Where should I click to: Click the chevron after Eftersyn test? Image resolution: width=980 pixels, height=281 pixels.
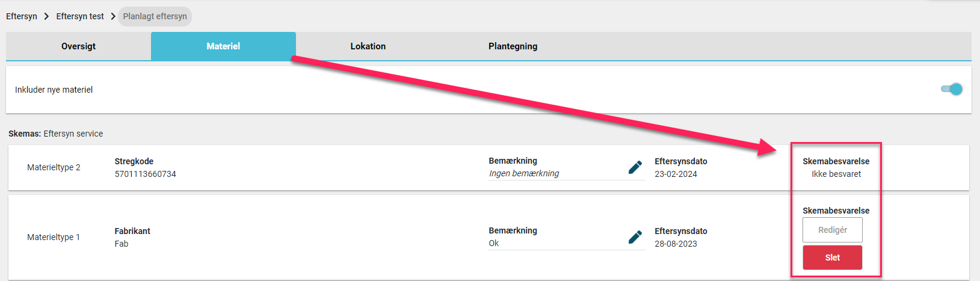pyautogui.click(x=112, y=16)
